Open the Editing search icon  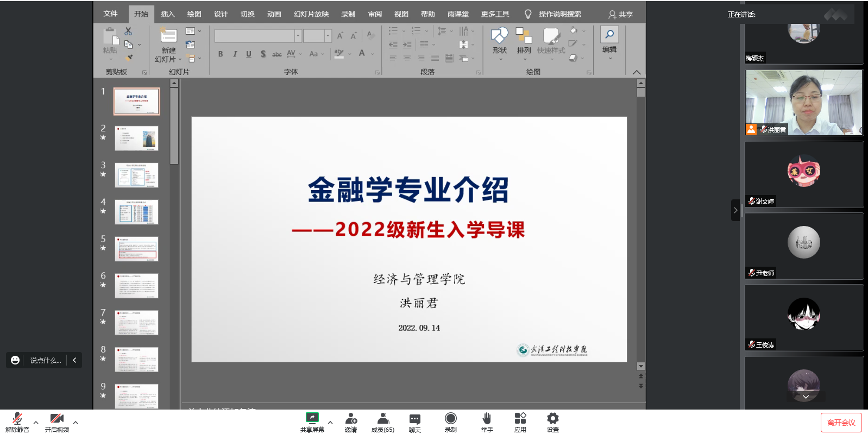[609, 35]
